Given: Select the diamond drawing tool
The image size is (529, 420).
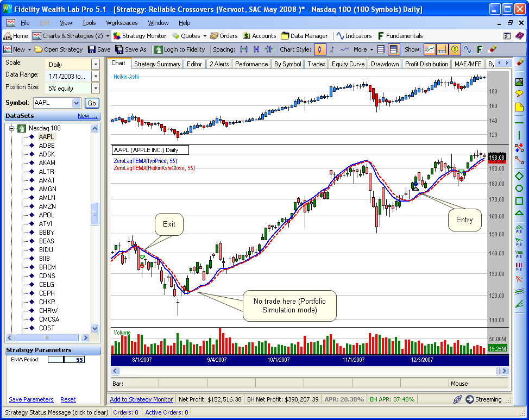Looking at the screenshot, I should click(x=519, y=176).
